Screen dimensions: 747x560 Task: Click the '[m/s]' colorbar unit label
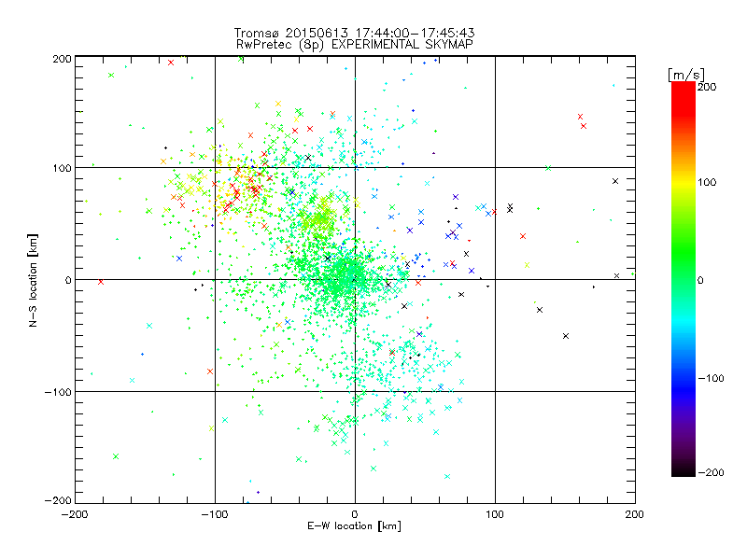[x=685, y=75]
